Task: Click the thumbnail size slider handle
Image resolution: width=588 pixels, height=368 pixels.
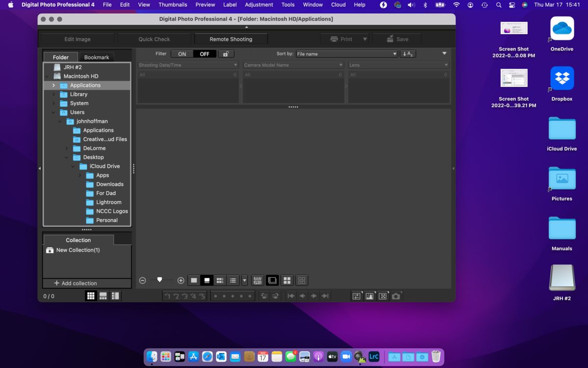Action: (159, 280)
